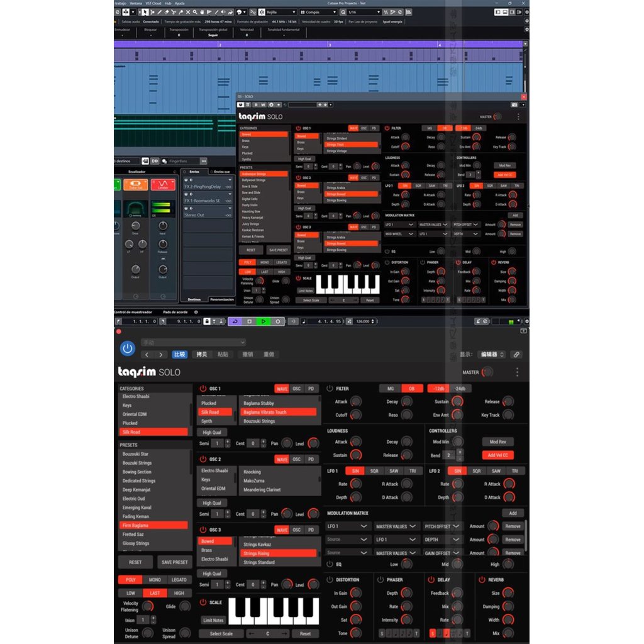
Task: Go to next preset with right arrow
Action: (161, 355)
